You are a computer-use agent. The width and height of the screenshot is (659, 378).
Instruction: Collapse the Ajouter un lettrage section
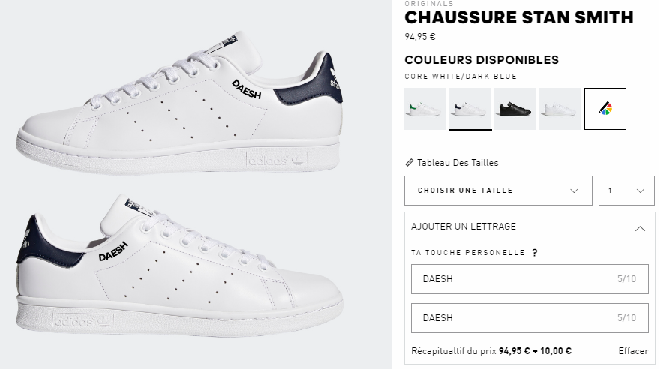coord(640,228)
